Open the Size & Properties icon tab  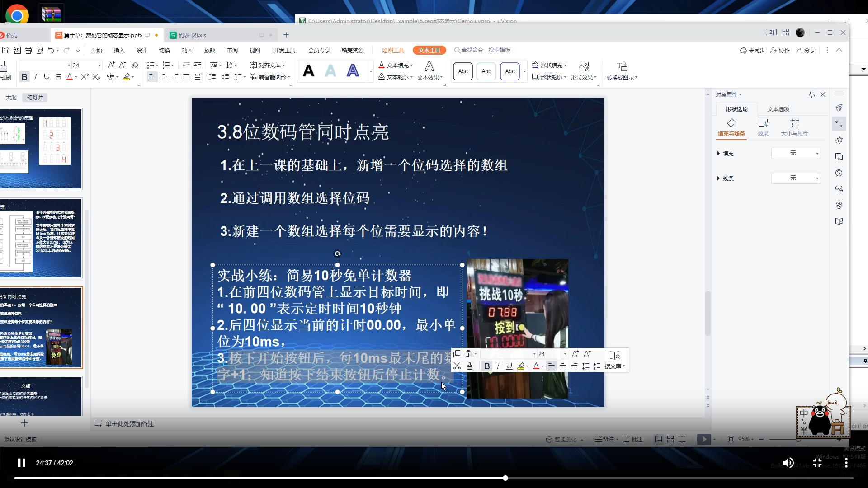pos(795,127)
